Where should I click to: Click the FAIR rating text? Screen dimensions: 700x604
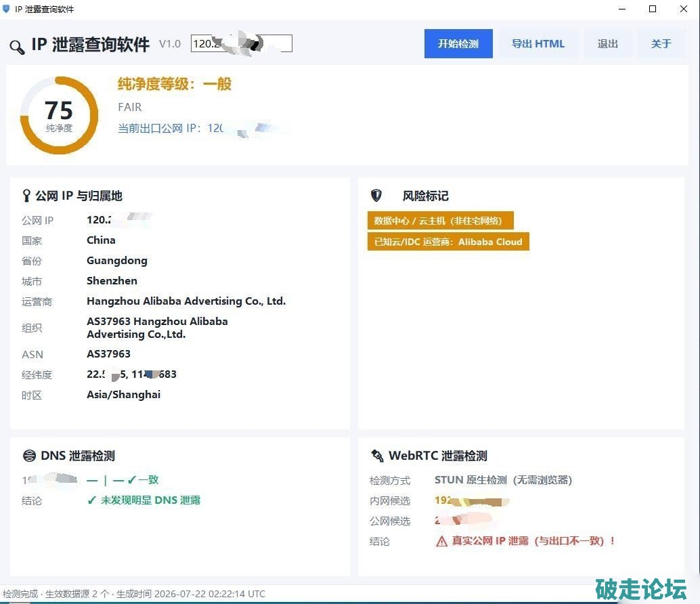click(129, 107)
